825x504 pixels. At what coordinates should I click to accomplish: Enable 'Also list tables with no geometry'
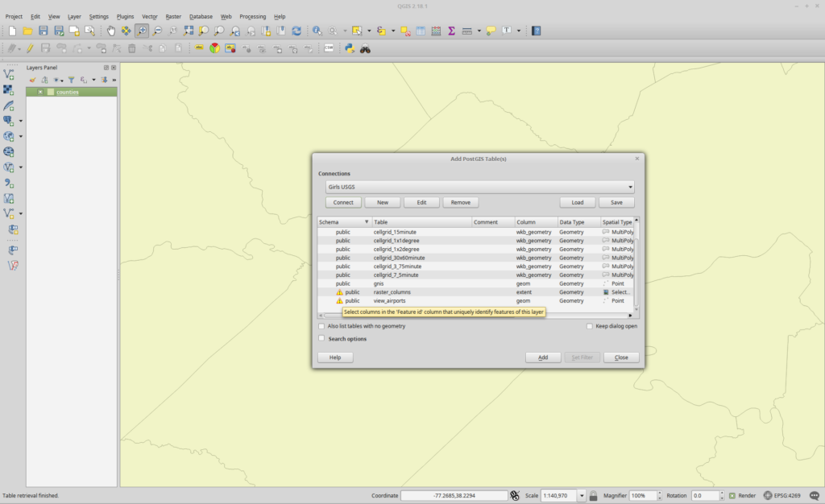click(322, 326)
